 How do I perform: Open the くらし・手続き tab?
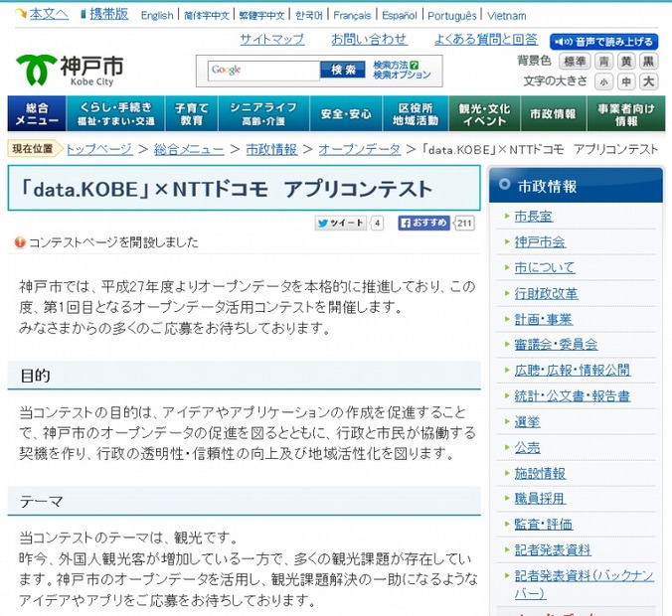pos(115,113)
